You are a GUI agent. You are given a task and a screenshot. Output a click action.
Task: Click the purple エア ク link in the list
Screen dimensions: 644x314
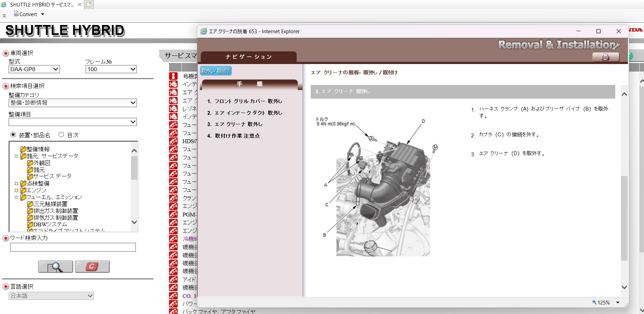pos(190,100)
